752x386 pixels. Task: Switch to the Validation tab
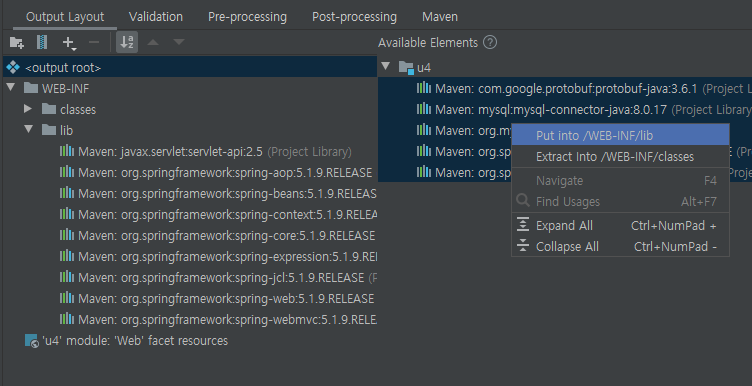[x=155, y=17]
